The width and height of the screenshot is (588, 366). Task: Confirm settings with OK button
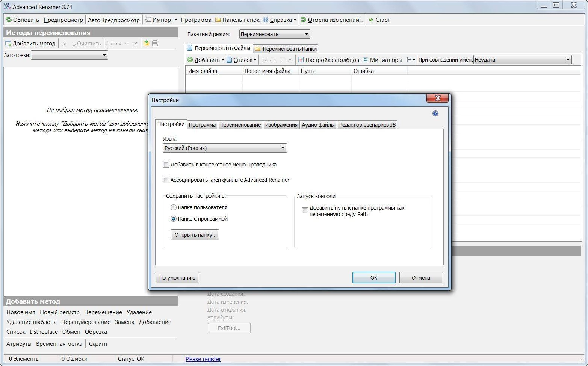374,278
